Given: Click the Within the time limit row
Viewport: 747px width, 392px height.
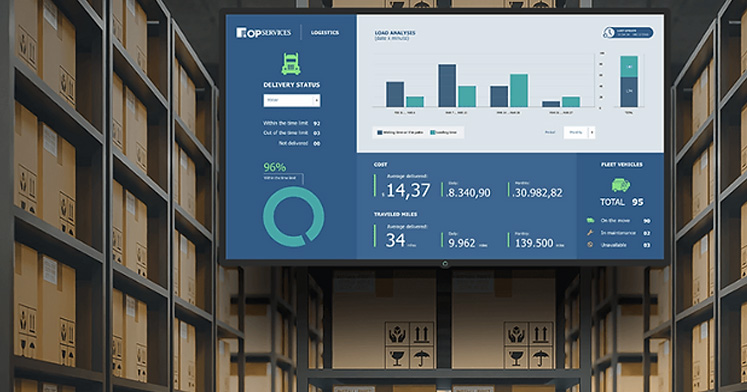Looking at the screenshot, I should click(x=292, y=123).
